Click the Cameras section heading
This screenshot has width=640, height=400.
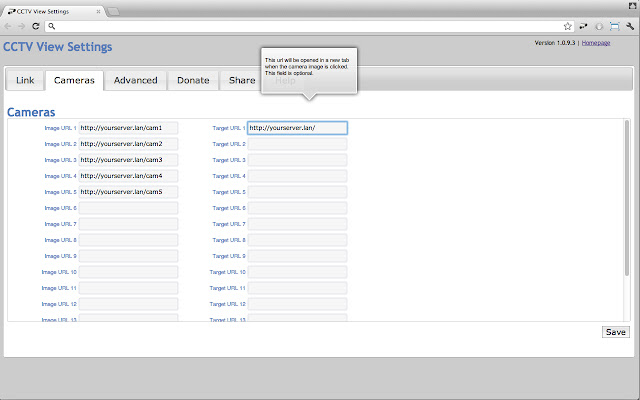click(x=31, y=112)
